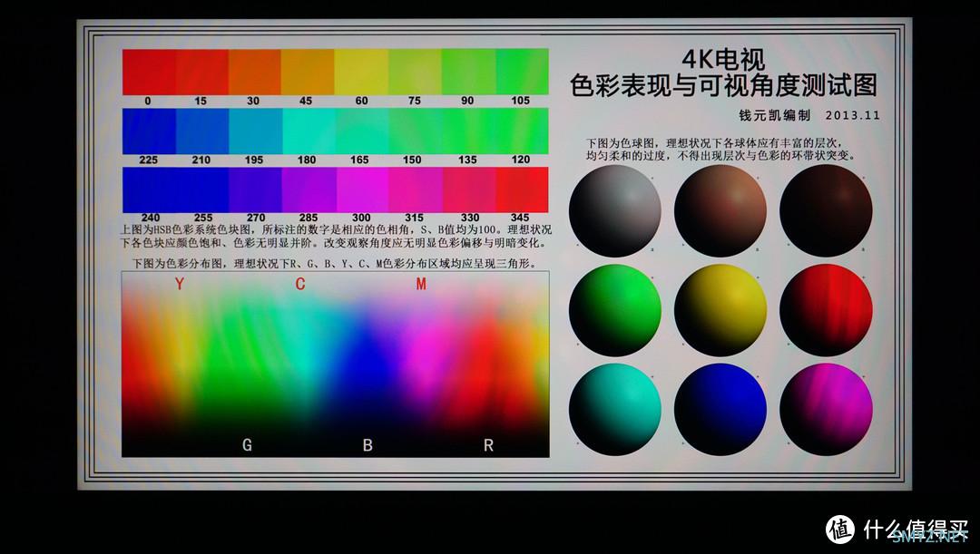Viewport: 980px width, 554px height.
Task: Choose the hue 255 blue block
Action: 201,190
